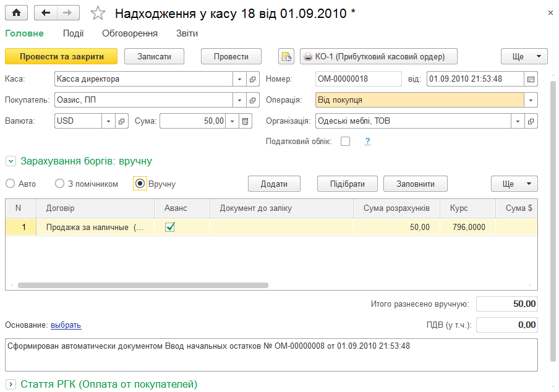Image resolution: width=559 pixels, height=392 pixels.
Task: Click Аванс column header
Action: tap(182, 208)
